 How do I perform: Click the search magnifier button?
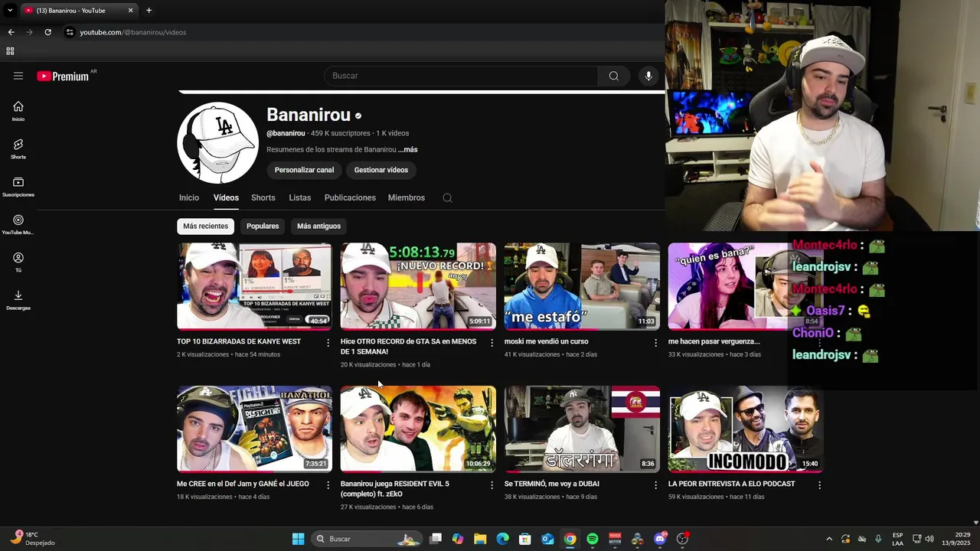coord(614,76)
